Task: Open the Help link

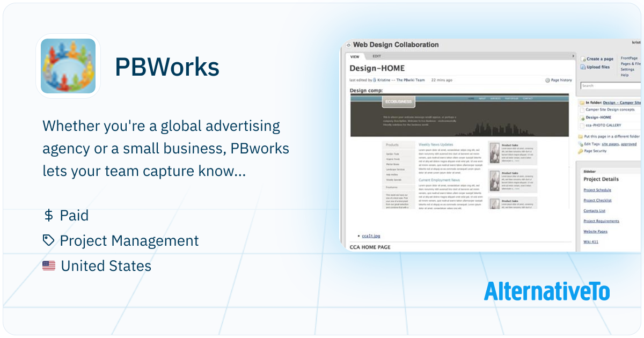Action: click(x=625, y=75)
